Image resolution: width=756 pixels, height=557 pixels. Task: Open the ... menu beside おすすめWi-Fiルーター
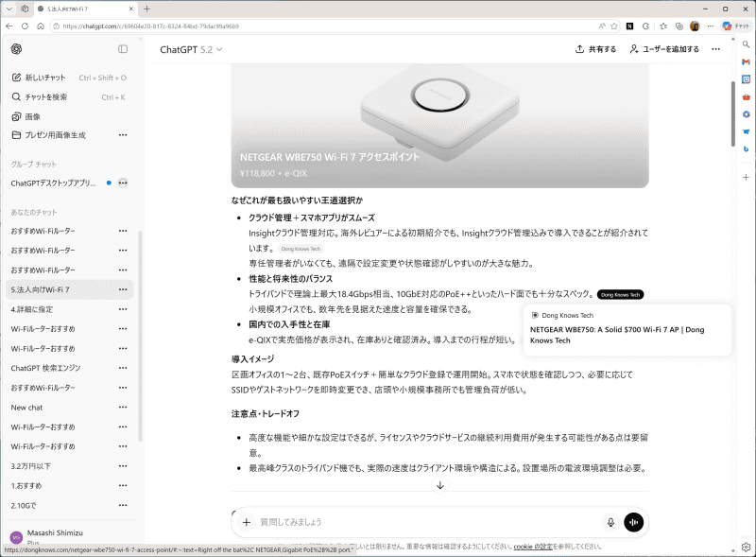tap(123, 231)
